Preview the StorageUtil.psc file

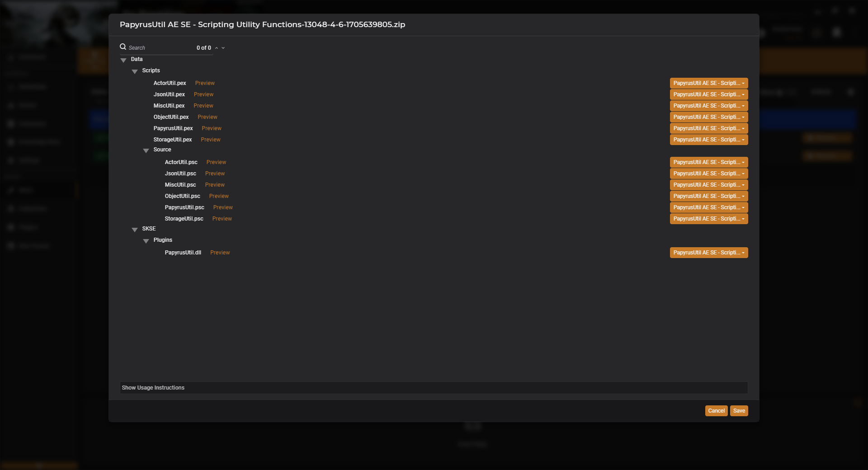coord(222,219)
